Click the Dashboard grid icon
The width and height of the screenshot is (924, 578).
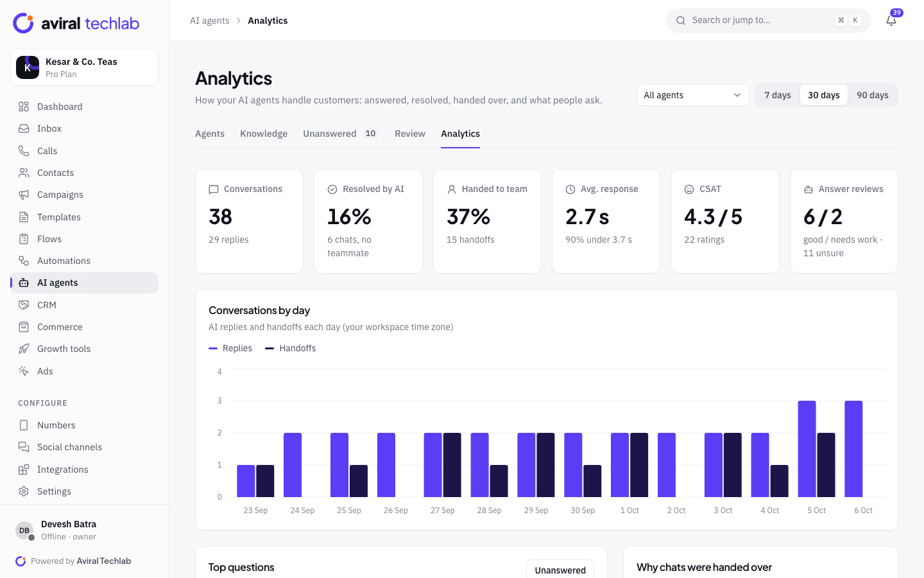[x=24, y=107]
